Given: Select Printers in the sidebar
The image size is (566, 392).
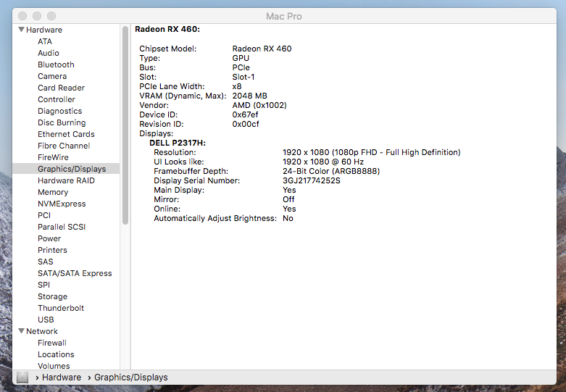Looking at the screenshot, I should pyautogui.click(x=52, y=250).
